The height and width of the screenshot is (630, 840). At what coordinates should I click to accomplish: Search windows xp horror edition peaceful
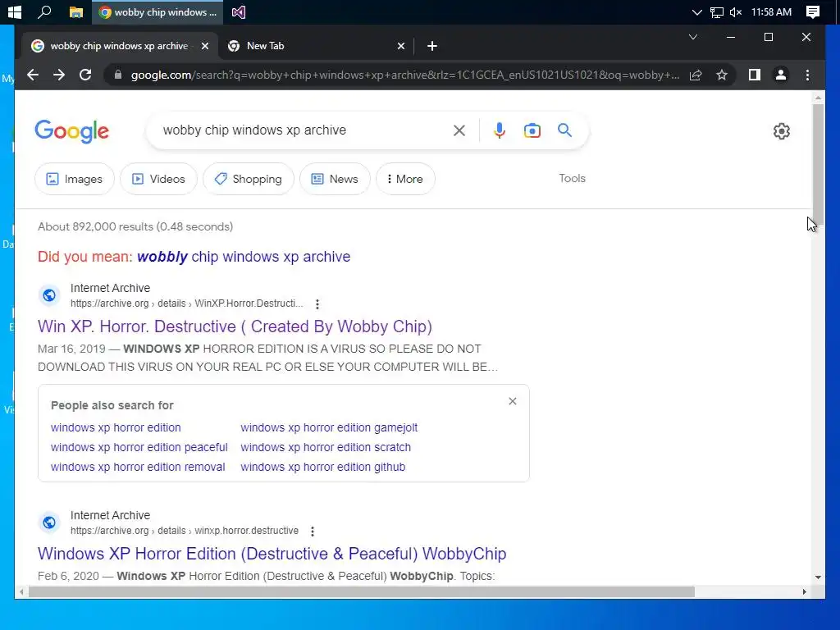[139, 447]
